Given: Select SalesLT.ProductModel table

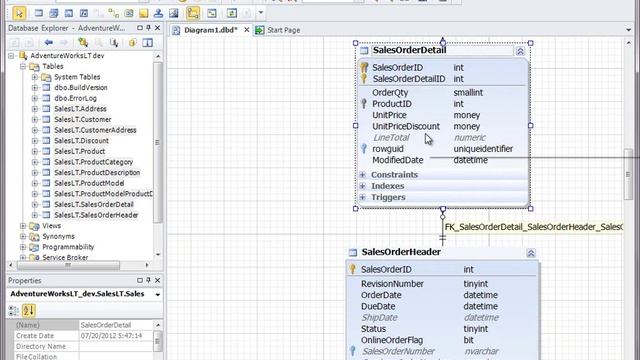Looking at the screenshot, I should pyautogui.click(x=89, y=183).
